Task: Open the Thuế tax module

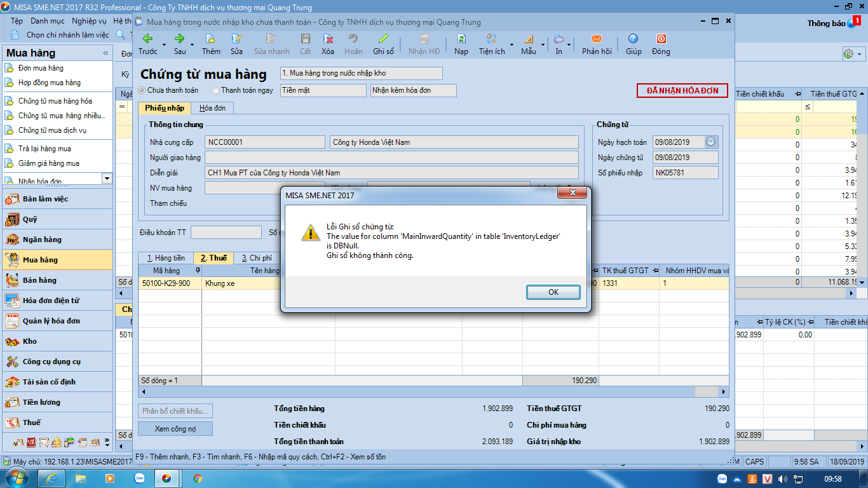Action: click(57, 423)
